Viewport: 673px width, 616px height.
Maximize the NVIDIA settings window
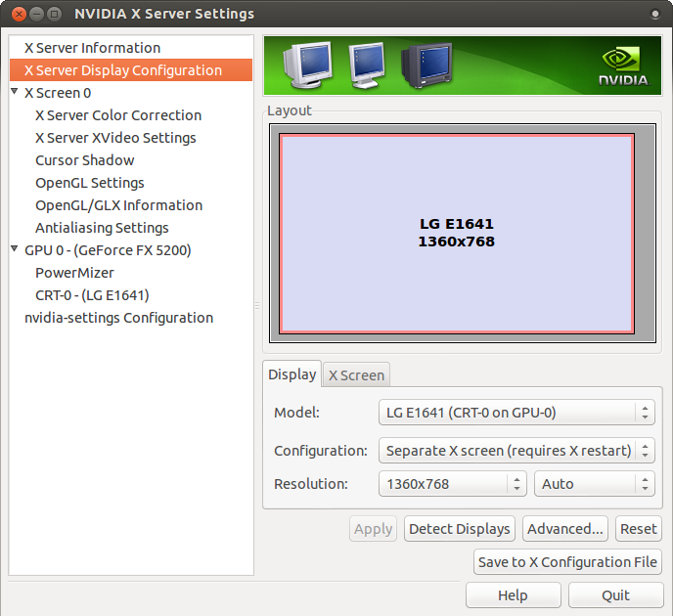(54, 14)
